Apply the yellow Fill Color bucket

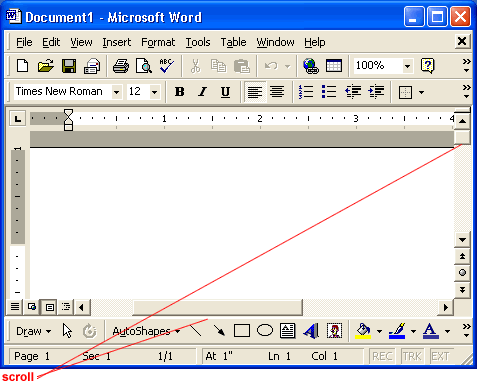click(363, 331)
